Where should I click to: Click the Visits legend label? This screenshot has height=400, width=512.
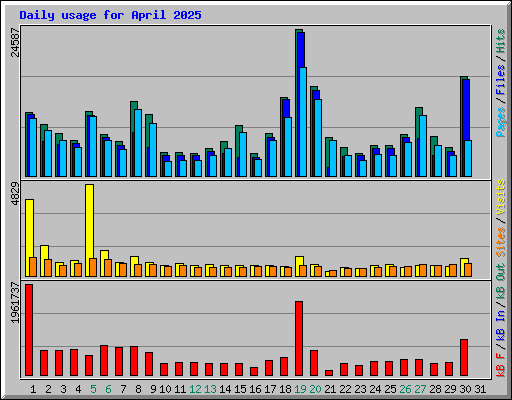501,197
